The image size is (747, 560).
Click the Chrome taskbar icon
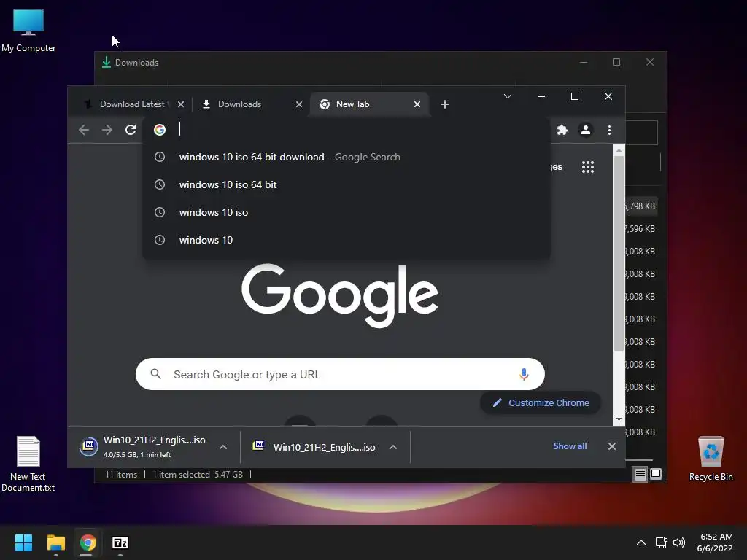(x=88, y=542)
